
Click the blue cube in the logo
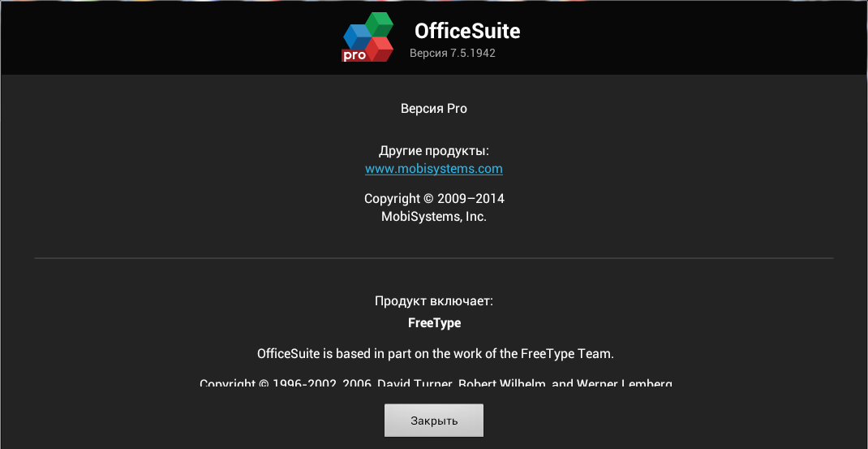356,34
